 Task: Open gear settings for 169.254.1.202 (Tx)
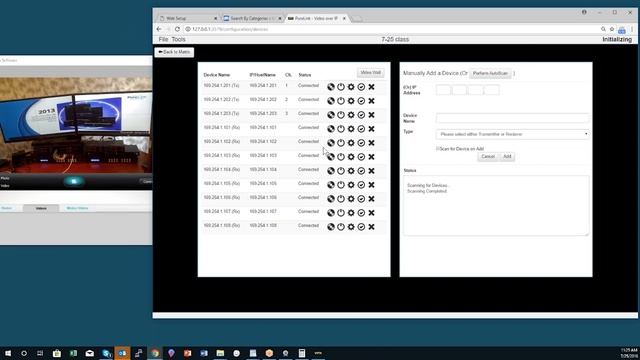pos(351,101)
